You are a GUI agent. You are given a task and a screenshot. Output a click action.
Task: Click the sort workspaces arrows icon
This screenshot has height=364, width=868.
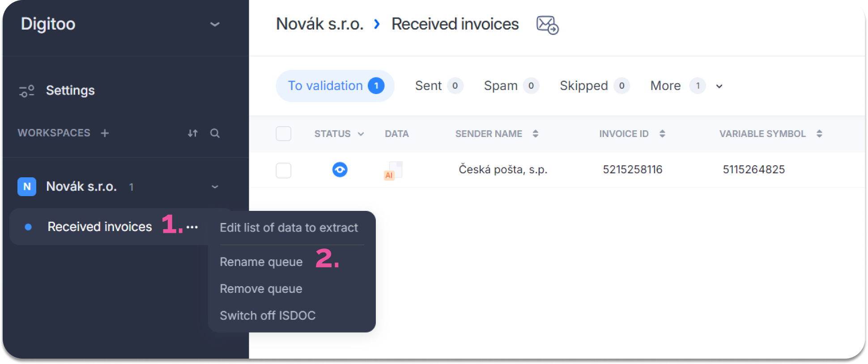[x=193, y=133]
